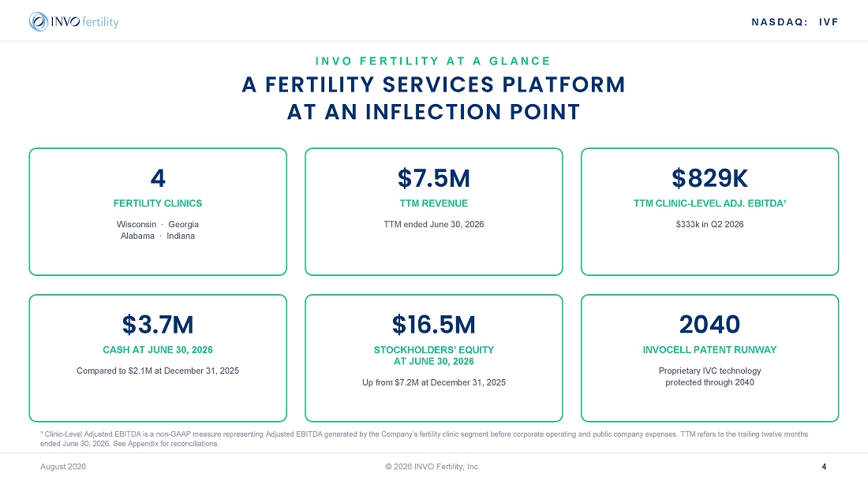Viewport: 868px width, 488px height.
Task: Click the INVO Fertility At A Glance subtitle
Action: [x=433, y=61]
